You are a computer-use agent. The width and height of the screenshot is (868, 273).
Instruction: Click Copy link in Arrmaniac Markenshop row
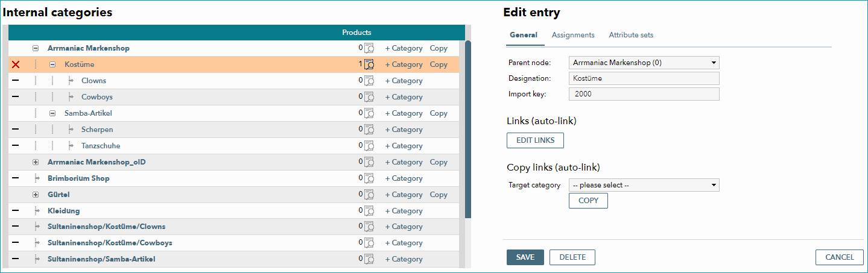pos(439,48)
